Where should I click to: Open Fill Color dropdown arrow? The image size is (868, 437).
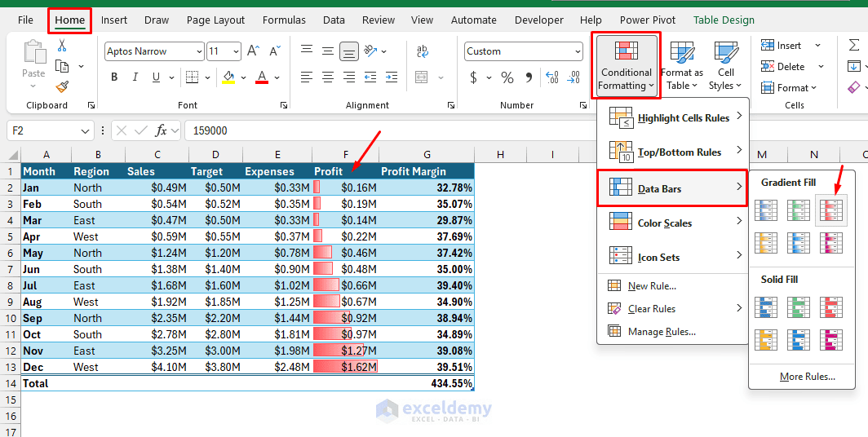pyautogui.click(x=243, y=77)
